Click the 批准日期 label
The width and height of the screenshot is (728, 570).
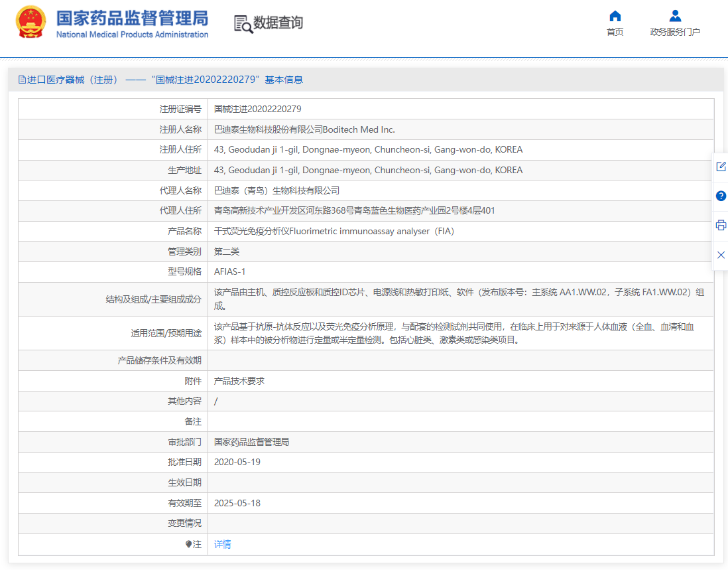pyautogui.click(x=185, y=463)
